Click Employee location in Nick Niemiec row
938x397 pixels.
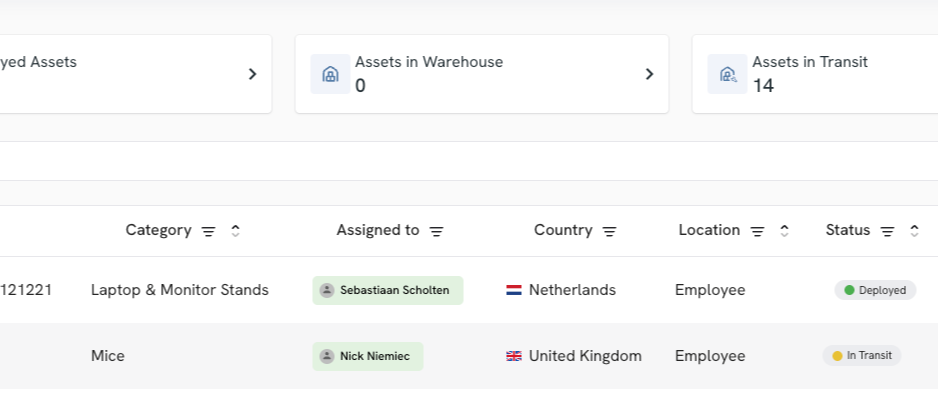pyautogui.click(x=710, y=356)
